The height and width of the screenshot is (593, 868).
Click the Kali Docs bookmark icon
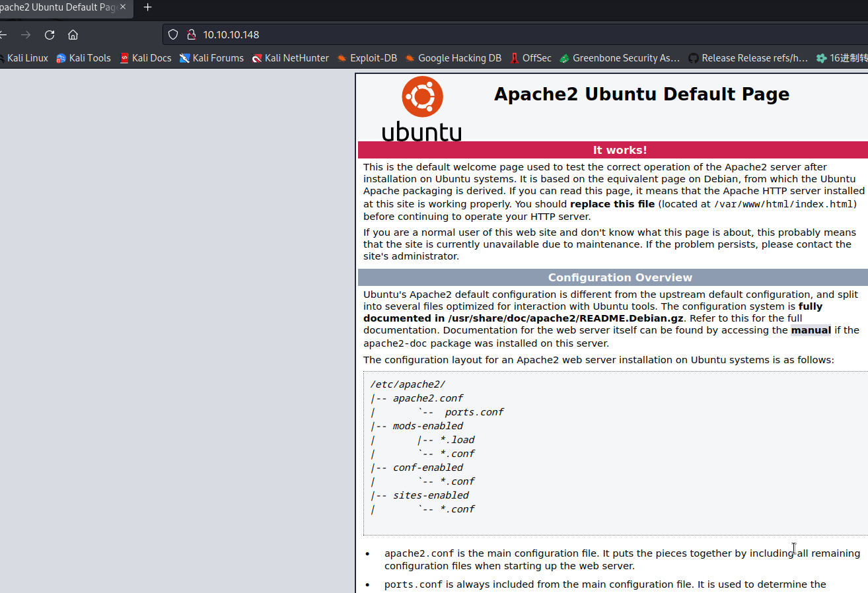pyautogui.click(x=124, y=58)
